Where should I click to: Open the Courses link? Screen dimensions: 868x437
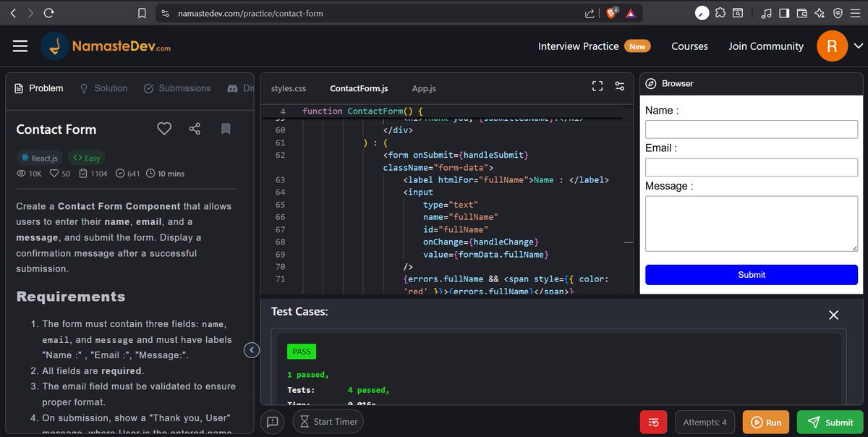[x=689, y=46]
